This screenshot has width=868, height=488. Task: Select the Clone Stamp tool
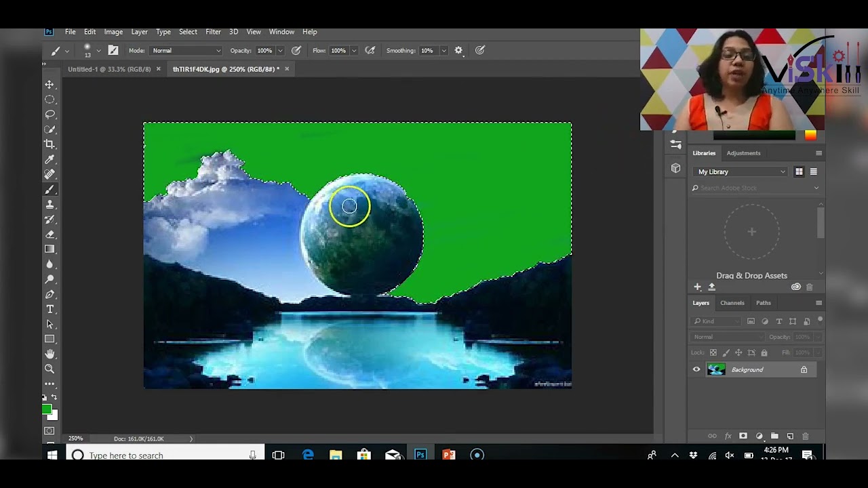pos(50,204)
